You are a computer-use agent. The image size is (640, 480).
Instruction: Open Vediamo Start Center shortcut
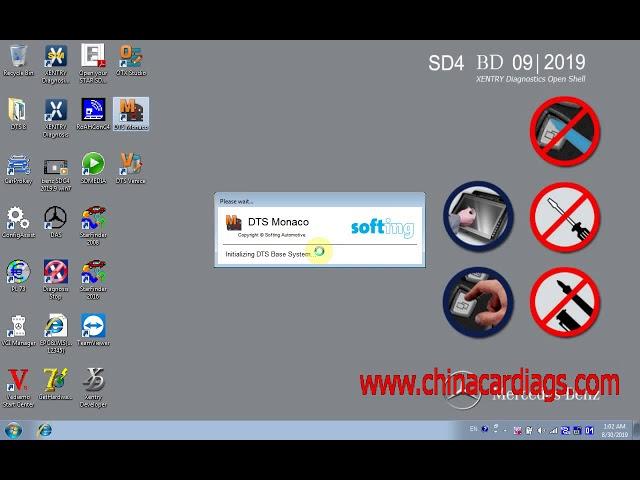click(18, 388)
